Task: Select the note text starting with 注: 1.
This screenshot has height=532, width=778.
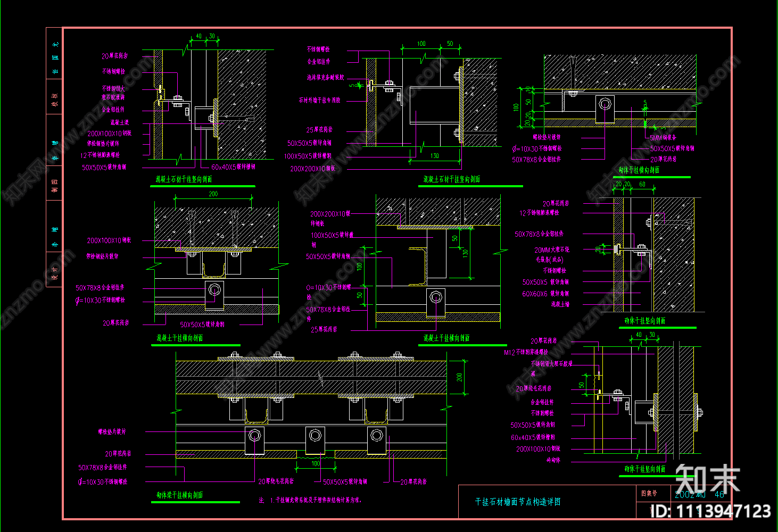Action: 310,500
